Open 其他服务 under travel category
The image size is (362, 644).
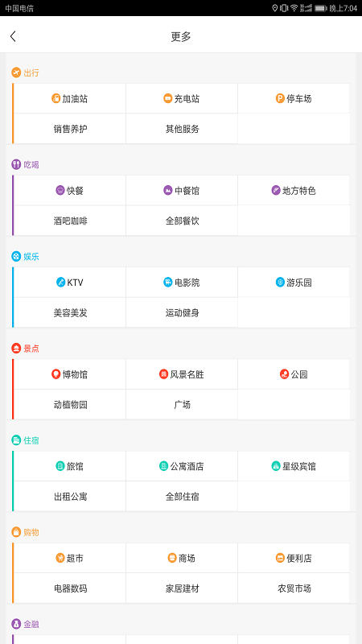click(182, 129)
